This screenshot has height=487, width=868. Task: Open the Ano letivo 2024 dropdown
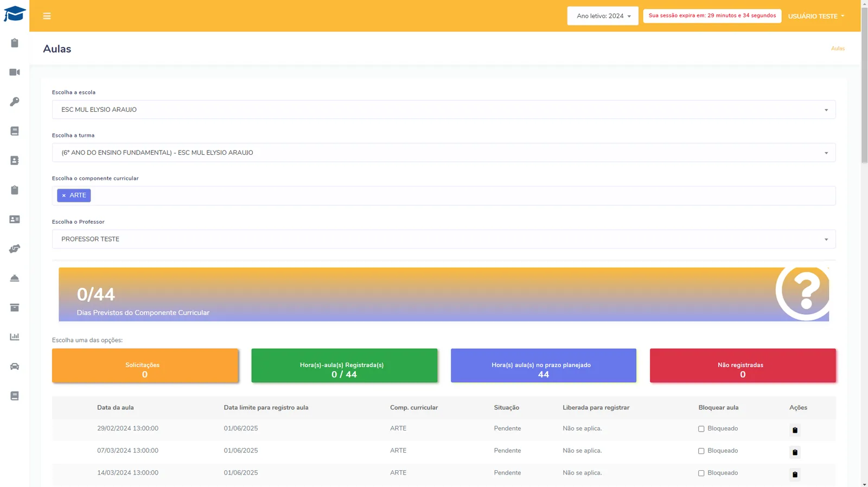[603, 16]
